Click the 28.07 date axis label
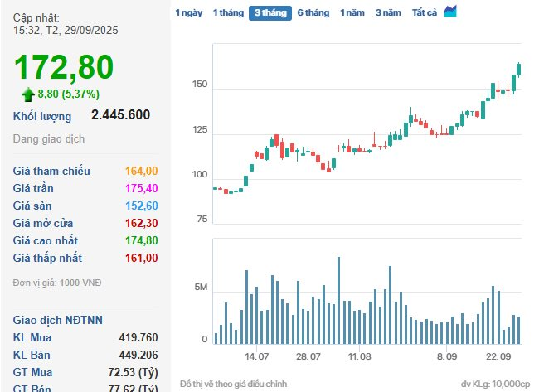 308,356
